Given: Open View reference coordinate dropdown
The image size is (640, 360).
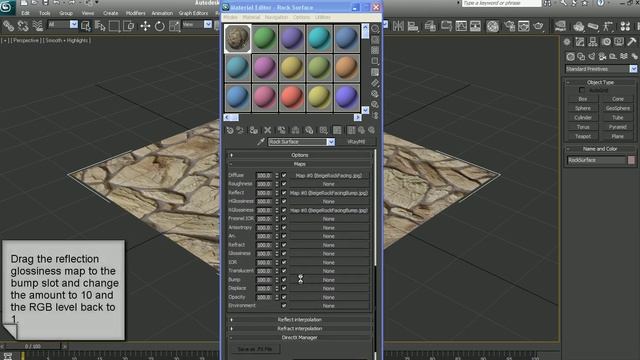Looking at the screenshot, I should (x=208, y=24).
